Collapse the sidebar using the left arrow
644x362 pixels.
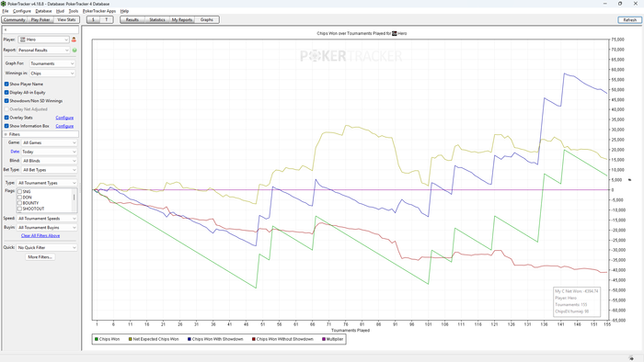[x=6, y=30]
